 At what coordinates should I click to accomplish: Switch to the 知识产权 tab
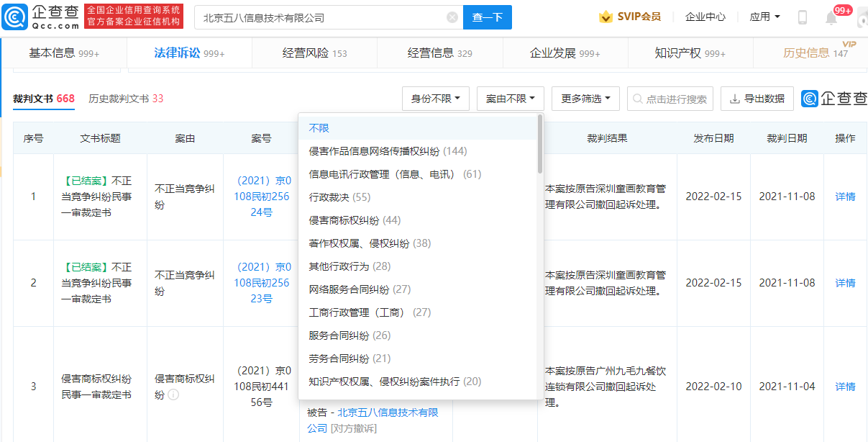click(x=690, y=53)
